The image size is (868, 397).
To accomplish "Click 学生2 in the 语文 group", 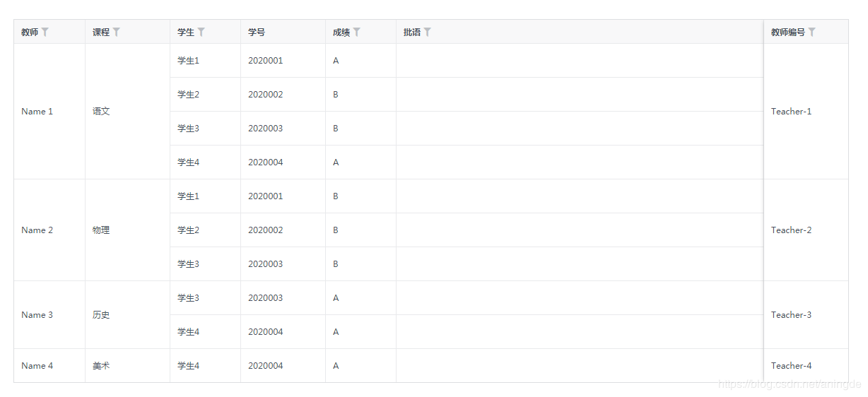I will pyautogui.click(x=189, y=95).
